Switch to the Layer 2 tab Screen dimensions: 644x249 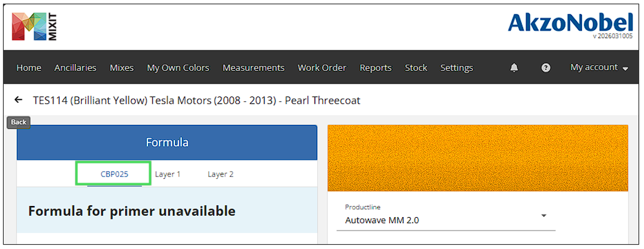click(x=220, y=174)
